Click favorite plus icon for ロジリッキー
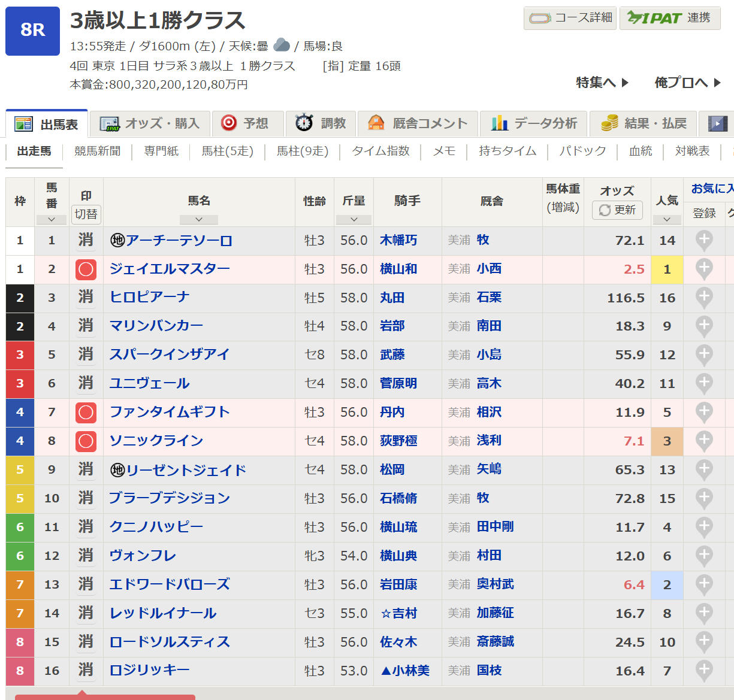Screen dimensions: 734x700 pos(704,671)
